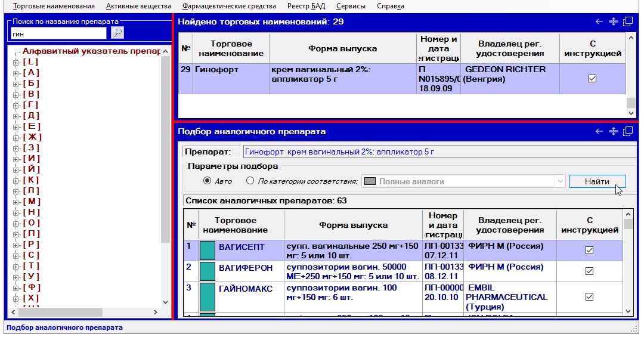Click scroll up arrow of found names table
This screenshot has width=644, height=337.
coord(631,38)
